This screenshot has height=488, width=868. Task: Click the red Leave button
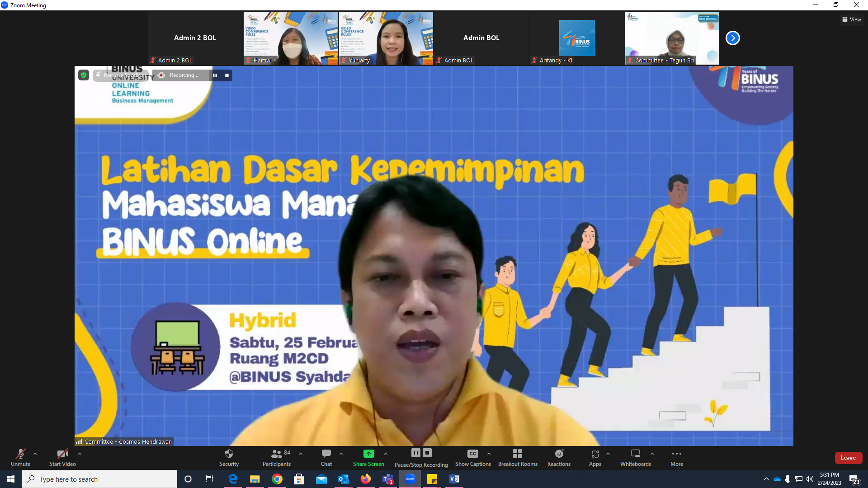pyautogui.click(x=848, y=458)
